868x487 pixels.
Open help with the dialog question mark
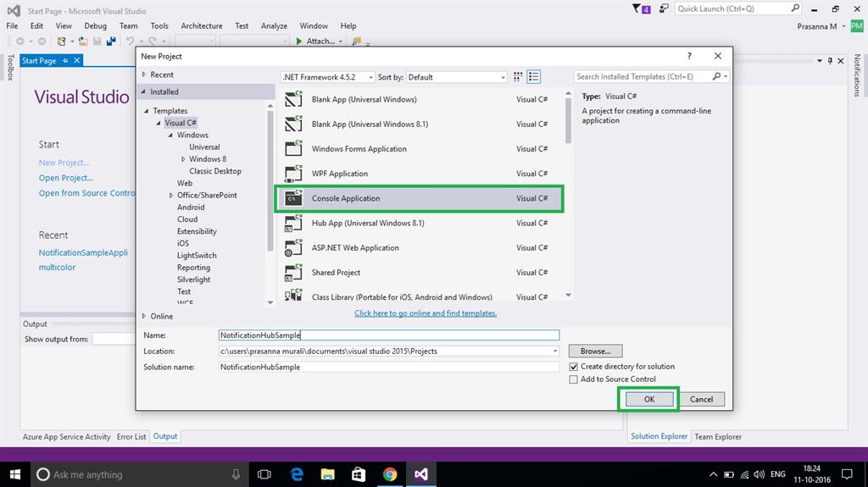689,56
